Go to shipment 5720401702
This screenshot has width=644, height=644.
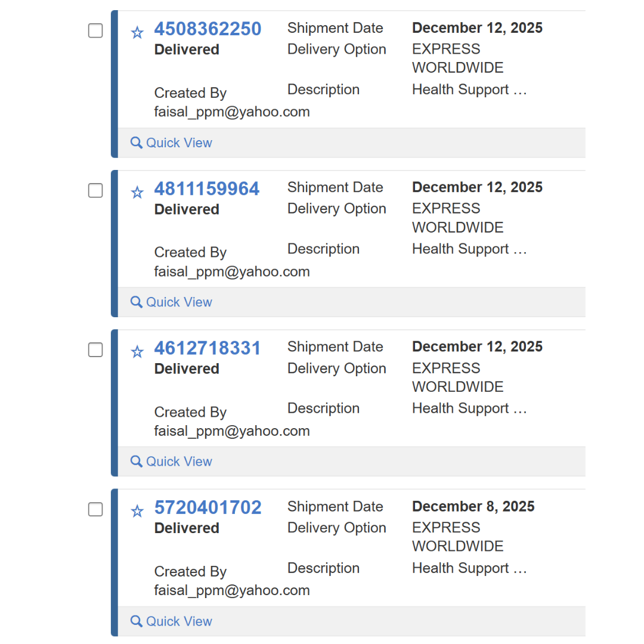tap(208, 507)
